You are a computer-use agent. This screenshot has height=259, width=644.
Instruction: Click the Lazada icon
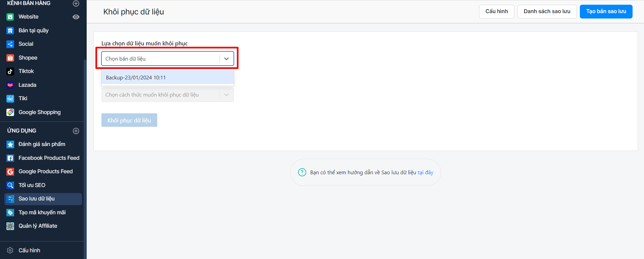pyautogui.click(x=10, y=85)
